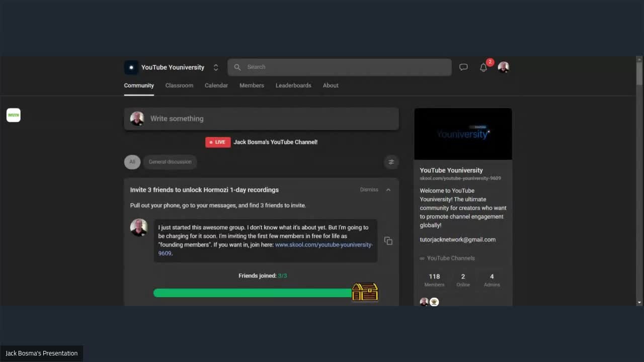Select the General discussion filter
644x362 pixels.
(x=170, y=162)
